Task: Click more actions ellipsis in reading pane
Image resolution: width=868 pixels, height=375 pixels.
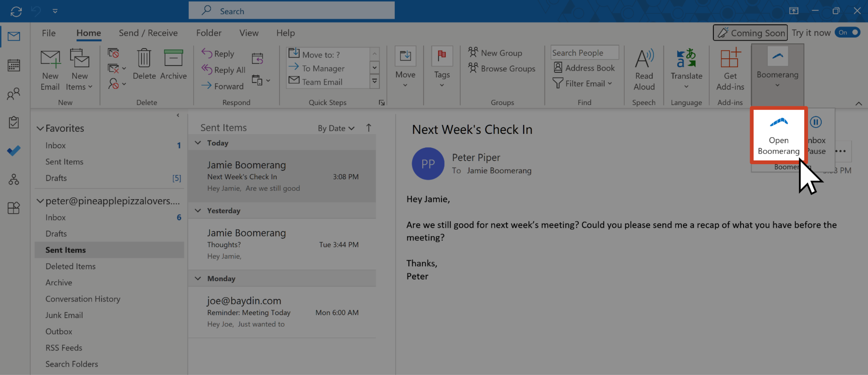Action: [841, 151]
